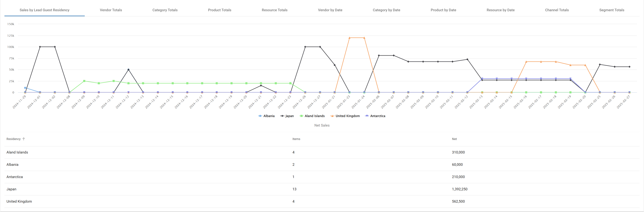Viewport: 644px width, 212px height.
Task: Click United Kingdom peak marker at 2025-01-23
Action: pyautogui.click(x=349, y=38)
